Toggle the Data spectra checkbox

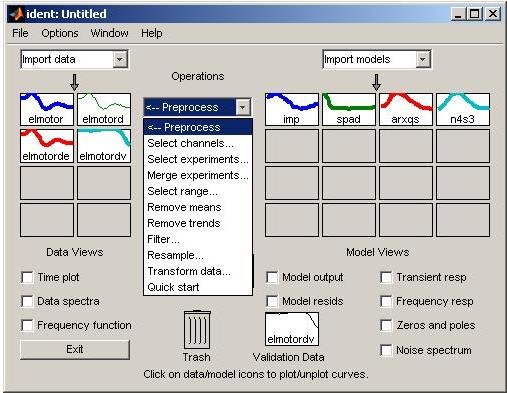[27, 301]
